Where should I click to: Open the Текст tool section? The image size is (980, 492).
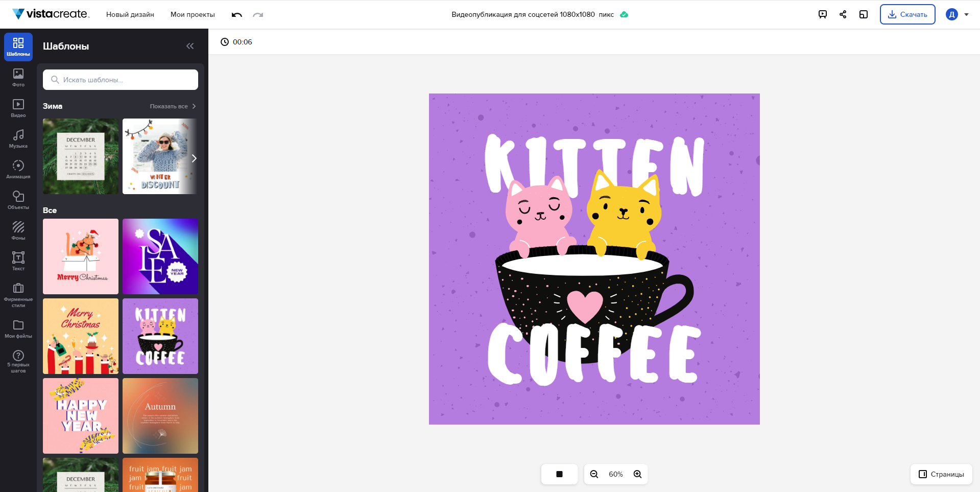18,262
